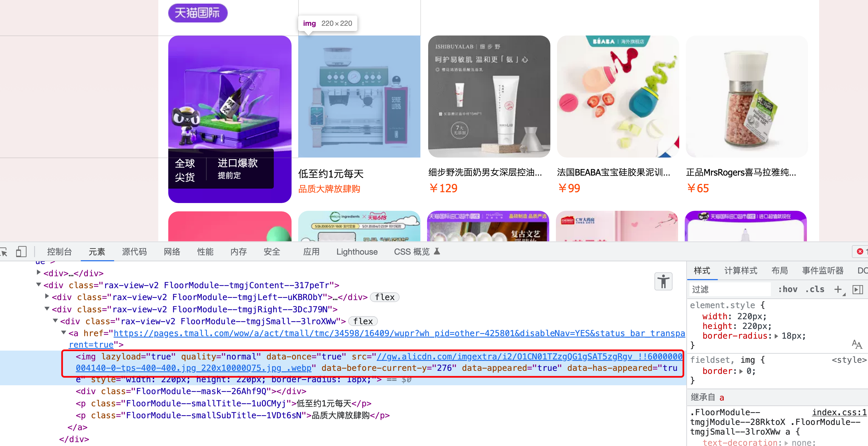Viewport: 868px width, 446px height.
Task: Click the 细步野洗面奶男女深层控油 title
Action: tap(485, 172)
